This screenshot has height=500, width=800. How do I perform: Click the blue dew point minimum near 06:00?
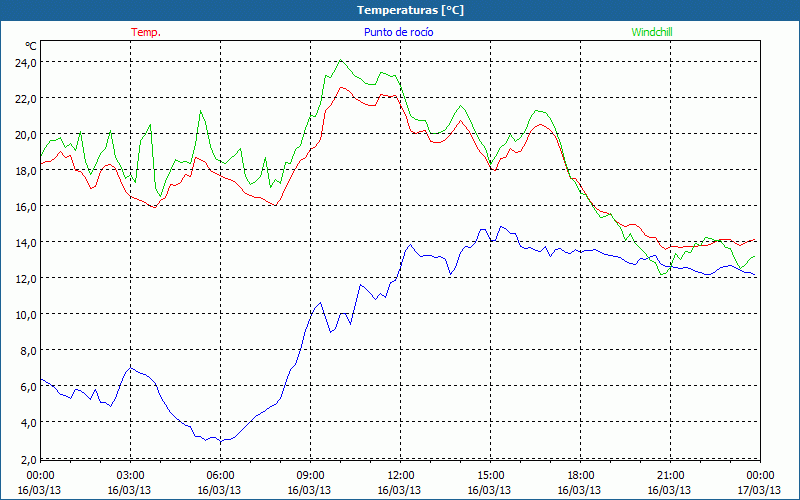click(x=220, y=441)
